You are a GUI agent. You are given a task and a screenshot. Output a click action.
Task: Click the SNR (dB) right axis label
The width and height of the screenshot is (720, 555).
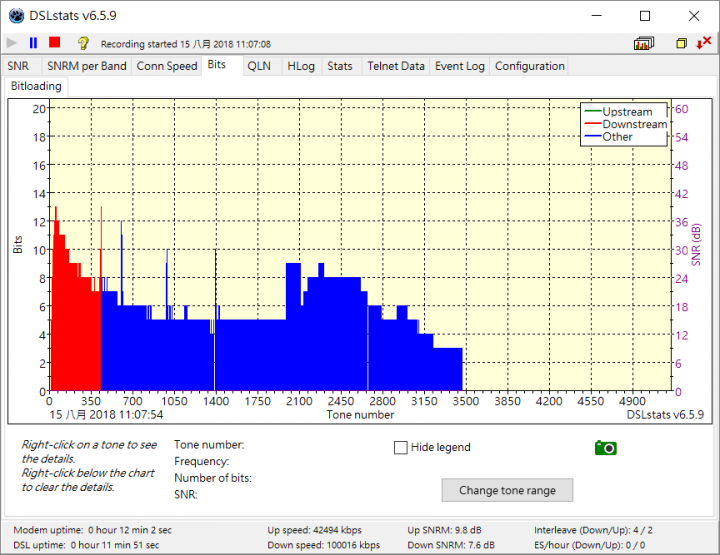coord(697,245)
